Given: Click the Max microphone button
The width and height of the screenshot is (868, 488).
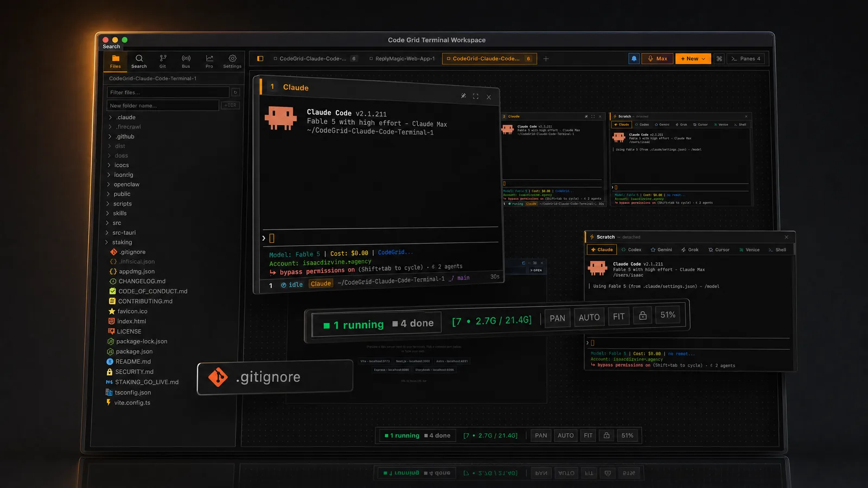Looking at the screenshot, I should click(658, 59).
